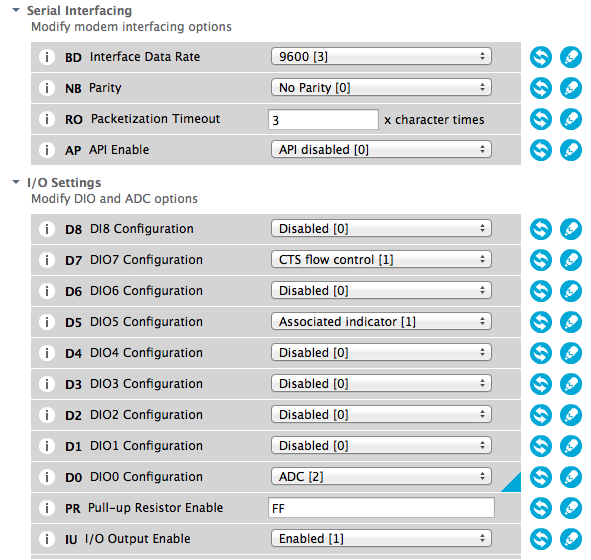591x560 pixels.
Task: Show info for D0 DIO0 Configuration
Action: [x=47, y=477]
